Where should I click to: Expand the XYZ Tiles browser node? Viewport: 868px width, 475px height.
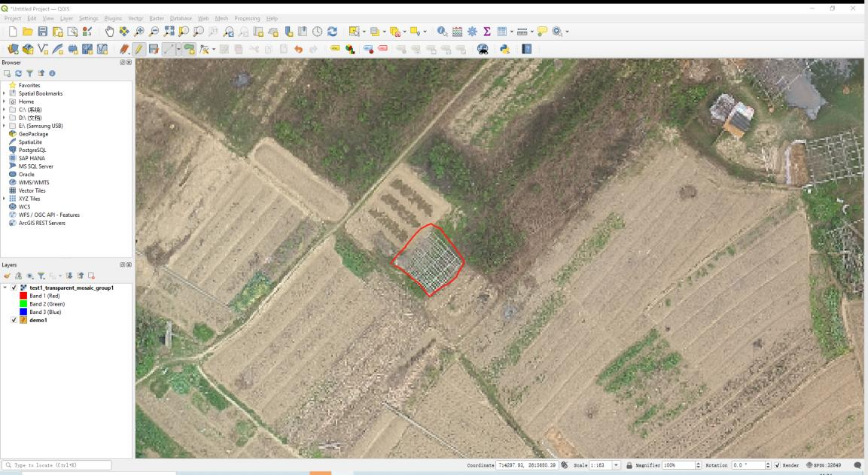[5, 199]
